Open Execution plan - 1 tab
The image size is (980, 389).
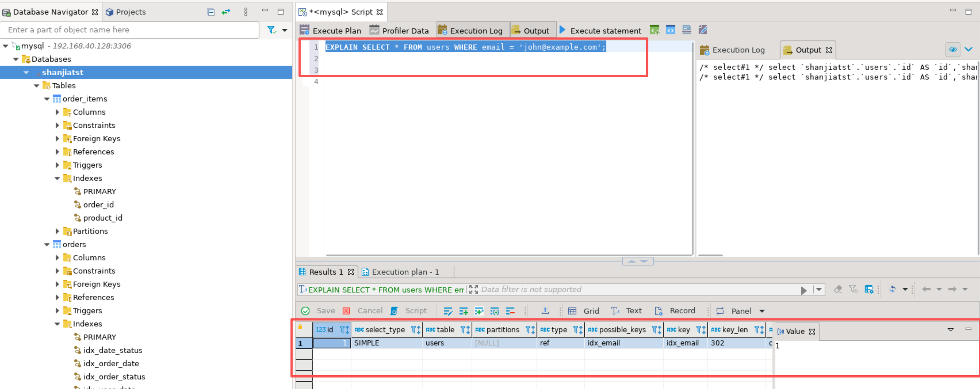pos(401,272)
